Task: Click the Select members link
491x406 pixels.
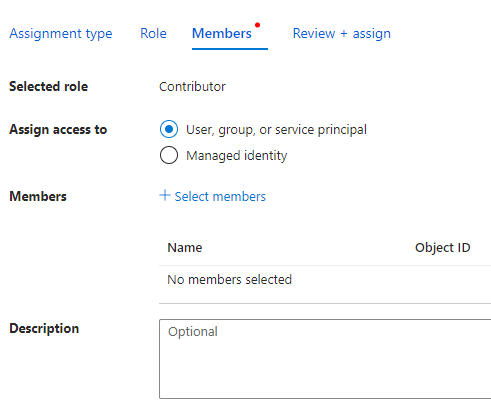Action: pos(220,196)
